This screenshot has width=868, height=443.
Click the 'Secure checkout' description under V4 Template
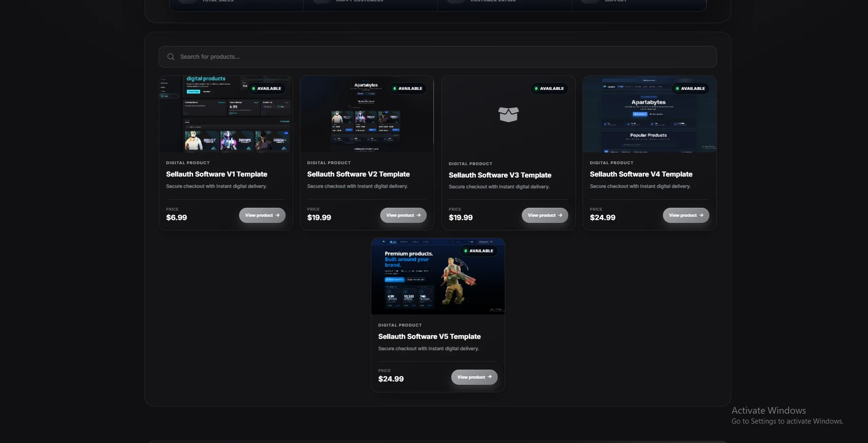pos(640,186)
